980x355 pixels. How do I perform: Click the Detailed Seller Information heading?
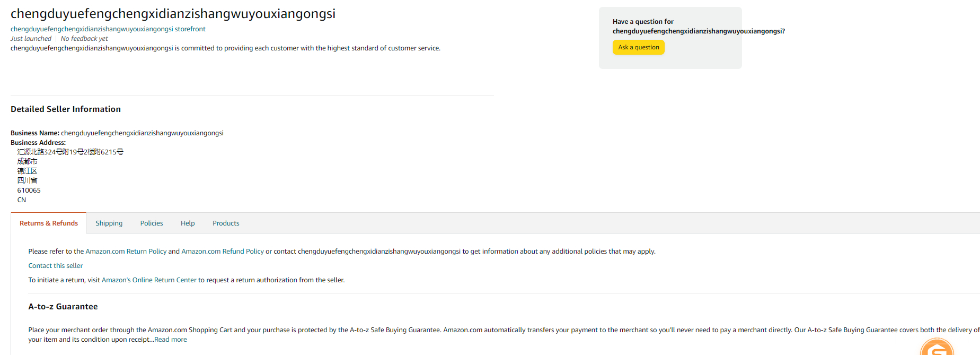[x=66, y=109]
